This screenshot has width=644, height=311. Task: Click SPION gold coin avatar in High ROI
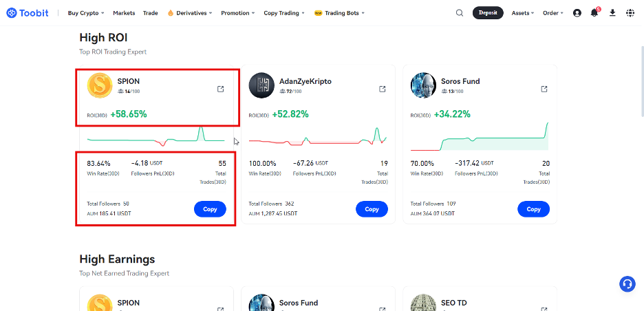tap(100, 85)
